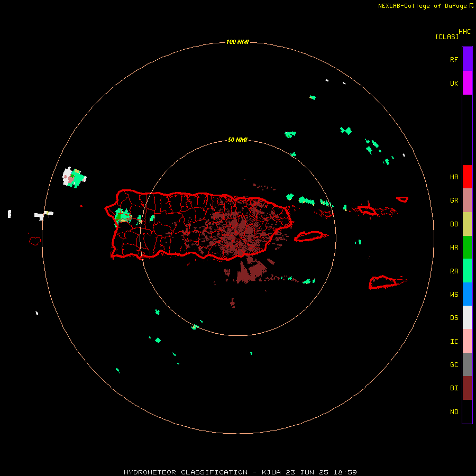Click the DS white legend swatch
The width and height of the screenshot is (476, 476).
point(467,317)
